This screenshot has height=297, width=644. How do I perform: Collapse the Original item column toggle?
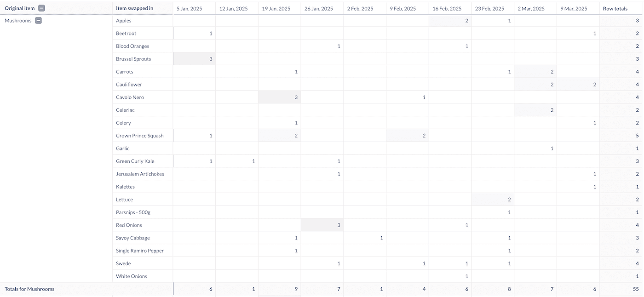[42, 8]
